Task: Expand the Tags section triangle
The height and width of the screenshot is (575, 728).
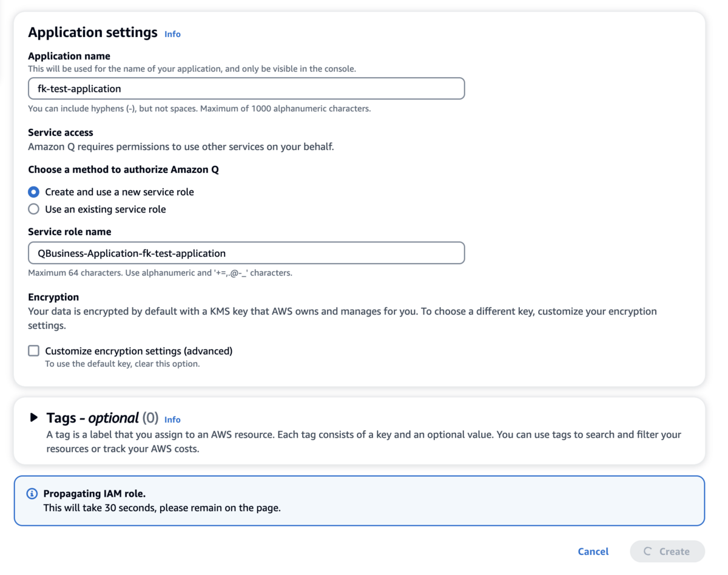Action: click(34, 418)
